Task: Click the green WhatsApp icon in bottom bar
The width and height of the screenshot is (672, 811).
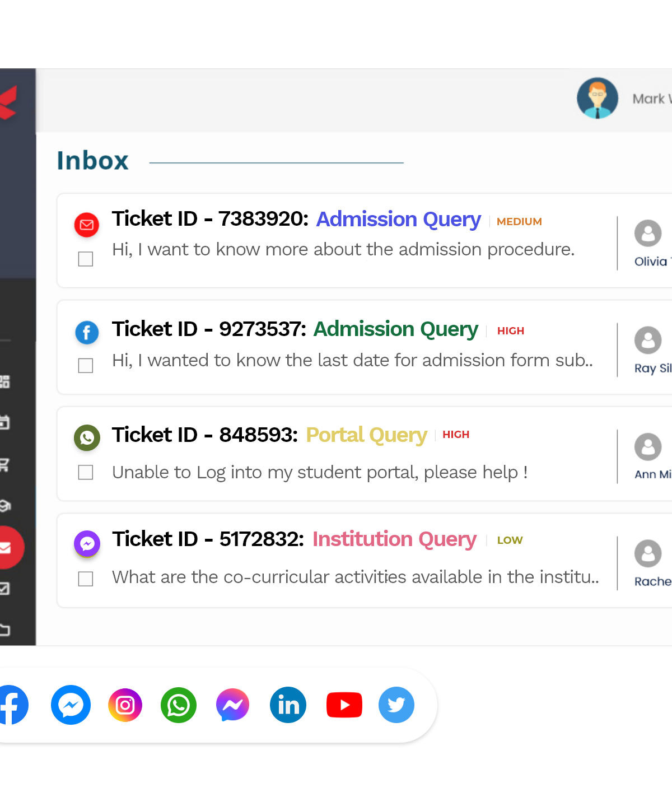Action: [x=179, y=705]
